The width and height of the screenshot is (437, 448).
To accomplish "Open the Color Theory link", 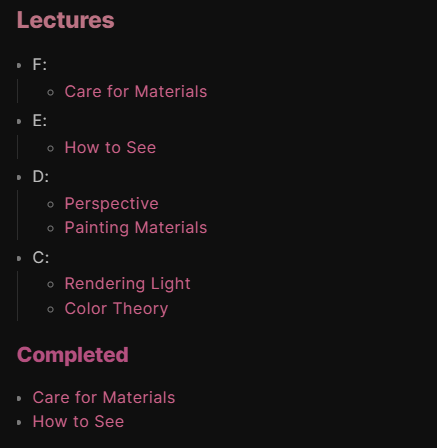I will [116, 308].
